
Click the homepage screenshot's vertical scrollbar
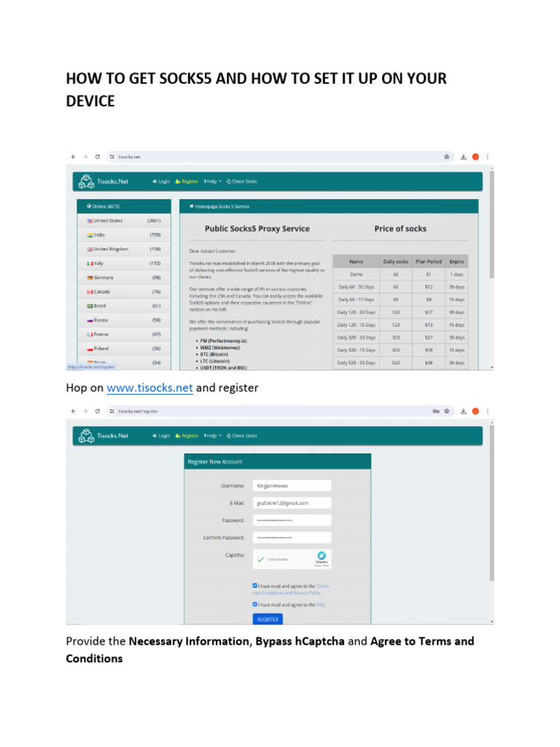pyautogui.click(x=492, y=224)
